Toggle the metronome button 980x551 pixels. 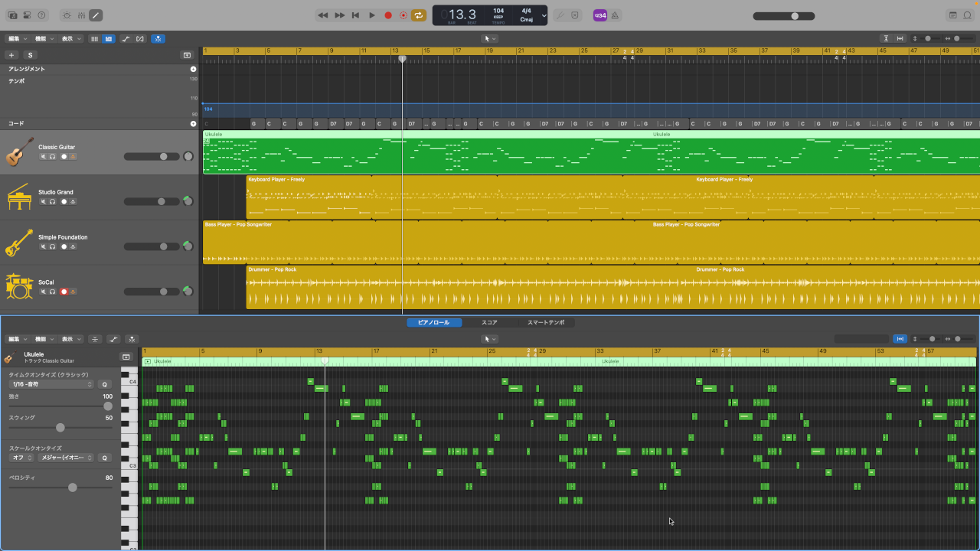click(x=616, y=15)
